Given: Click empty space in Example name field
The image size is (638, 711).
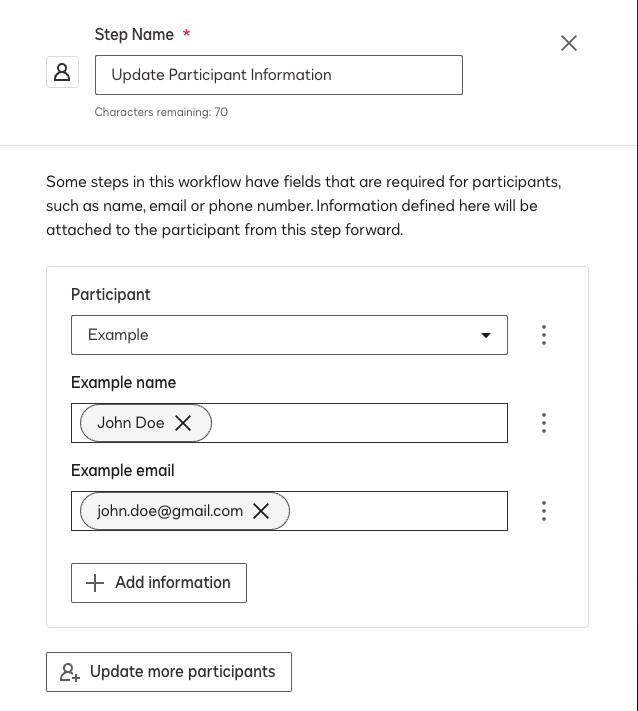Looking at the screenshot, I should pyautogui.click(x=360, y=423).
